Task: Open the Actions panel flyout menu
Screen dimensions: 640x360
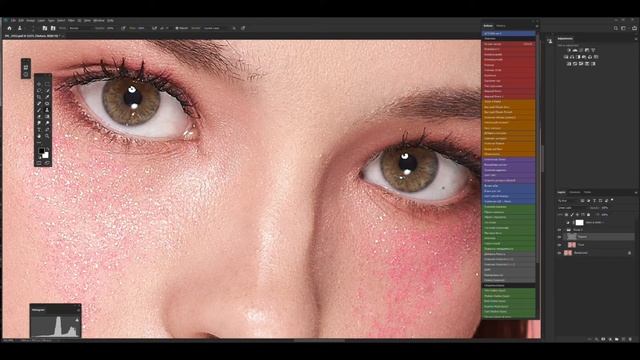Action: coord(537,26)
